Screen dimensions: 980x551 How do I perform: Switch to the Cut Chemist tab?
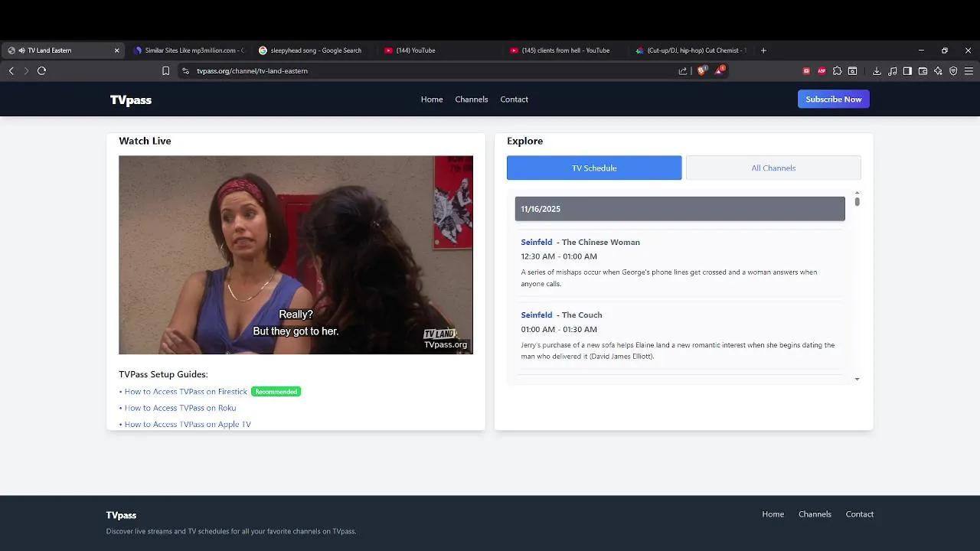[691, 51]
